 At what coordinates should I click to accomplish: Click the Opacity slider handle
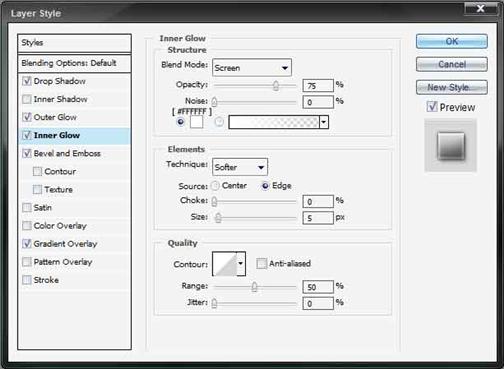(x=276, y=86)
